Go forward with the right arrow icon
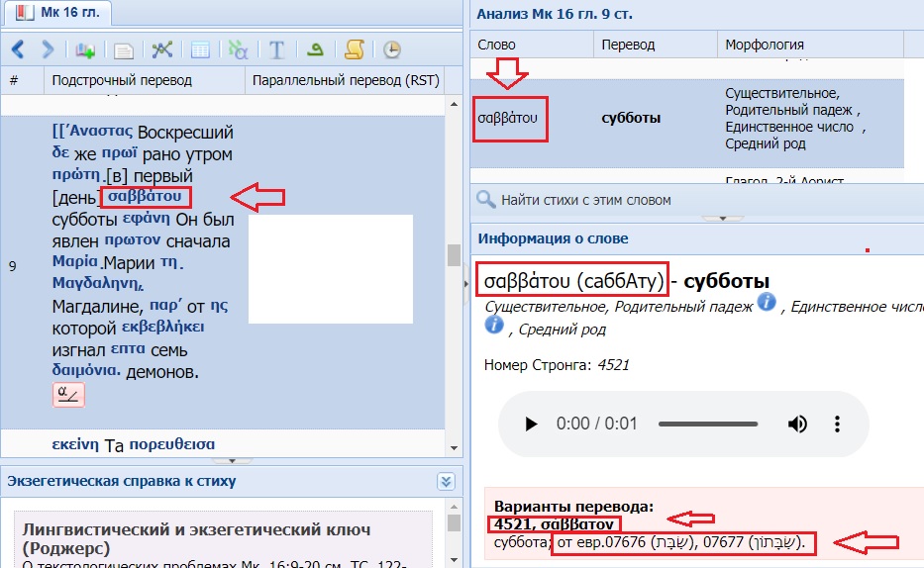This screenshot has width=924, height=568. [x=47, y=48]
